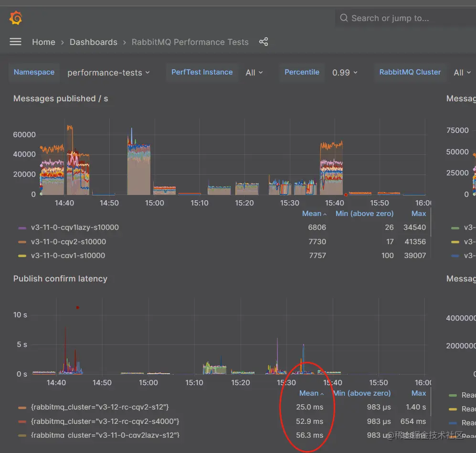Click the Grafana logo icon
This screenshot has width=476, height=453.
point(15,18)
